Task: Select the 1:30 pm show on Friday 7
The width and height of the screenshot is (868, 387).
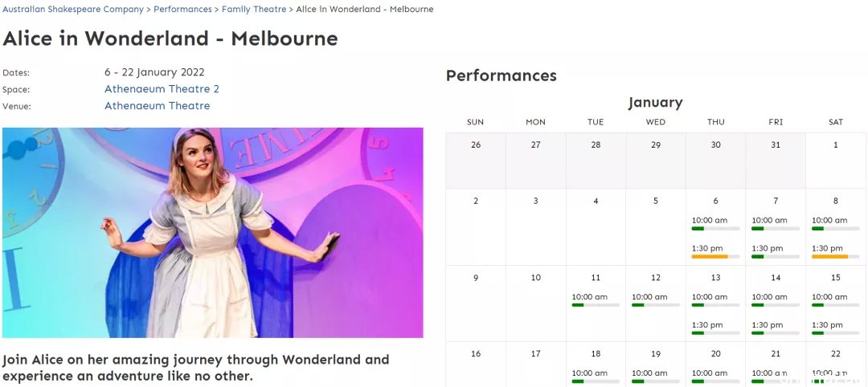Action: tap(768, 248)
